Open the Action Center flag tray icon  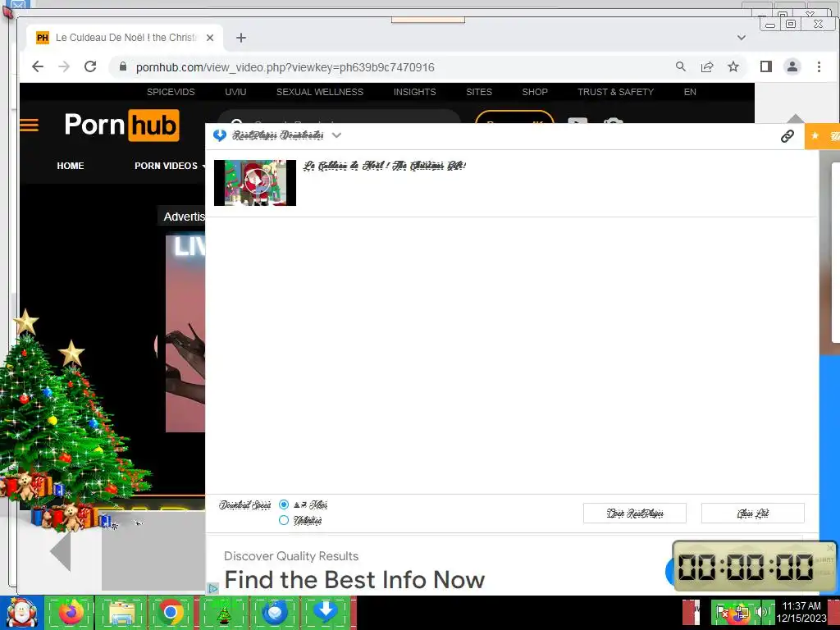722,612
